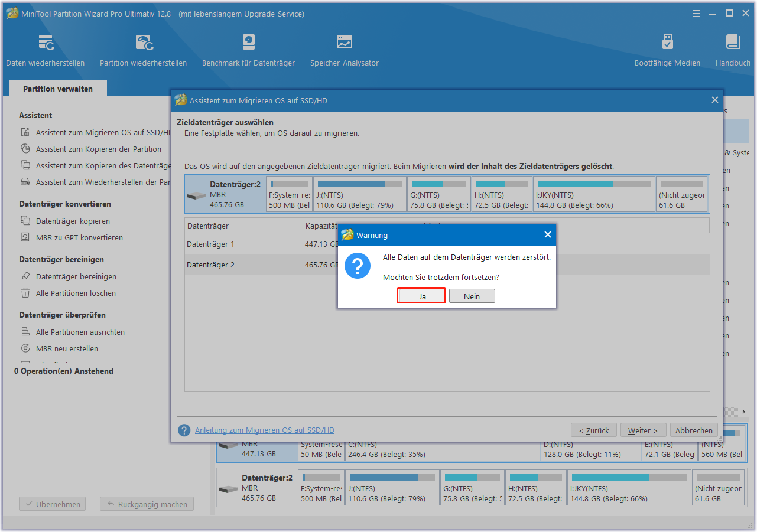Click Assistent zum Migrieren OS sidebar icon

pos(25,133)
